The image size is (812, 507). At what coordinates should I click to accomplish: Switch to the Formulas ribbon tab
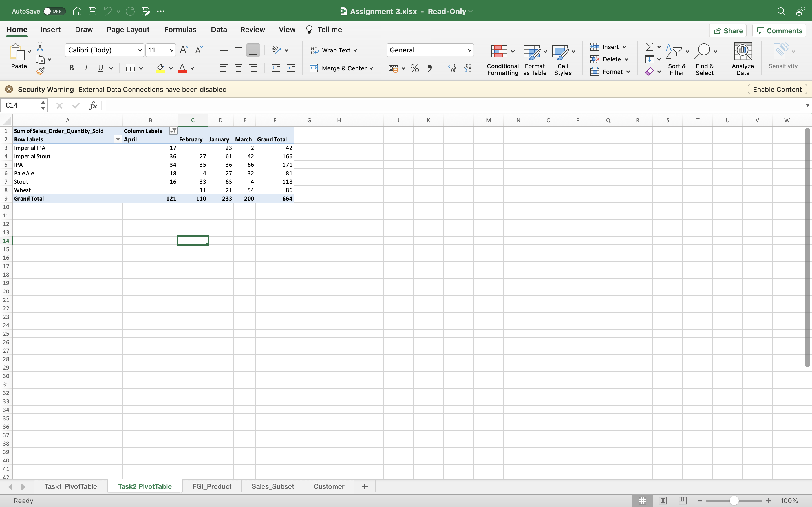[180, 30]
